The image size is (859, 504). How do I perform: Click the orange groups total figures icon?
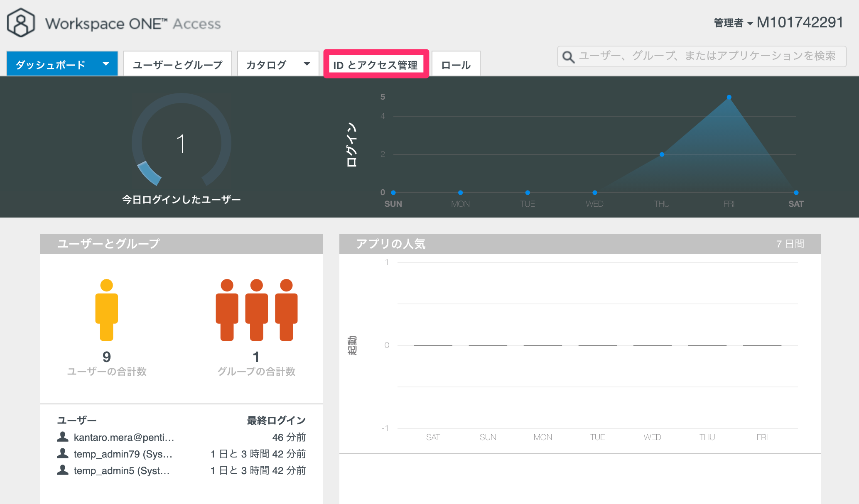[257, 310]
